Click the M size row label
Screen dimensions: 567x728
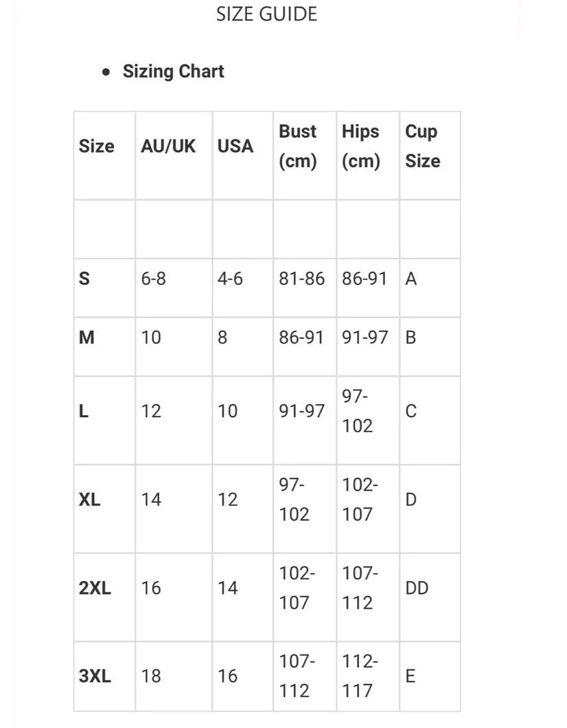(86, 338)
